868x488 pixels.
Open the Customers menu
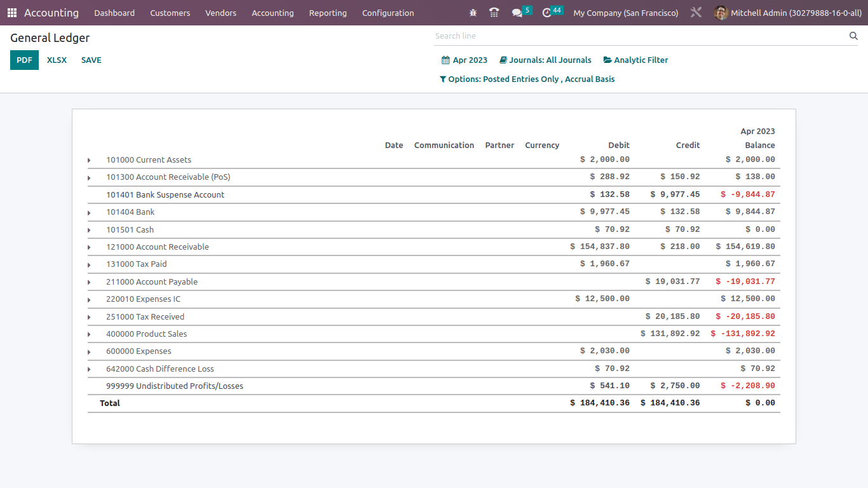[x=170, y=13]
